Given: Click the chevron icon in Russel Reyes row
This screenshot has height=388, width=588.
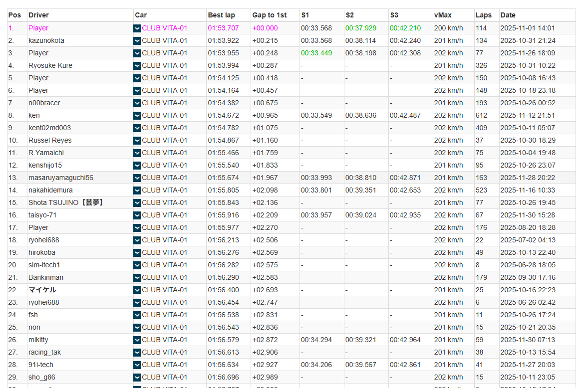Looking at the screenshot, I should point(137,141).
